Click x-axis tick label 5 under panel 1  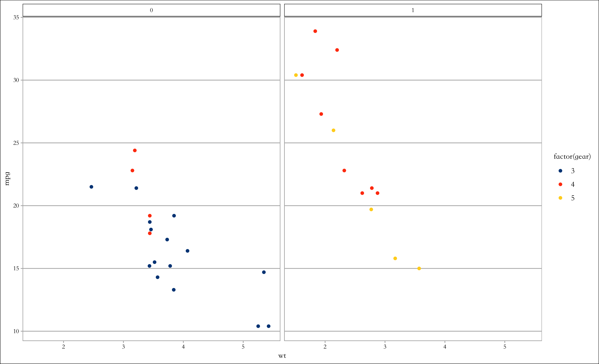click(x=505, y=347)
